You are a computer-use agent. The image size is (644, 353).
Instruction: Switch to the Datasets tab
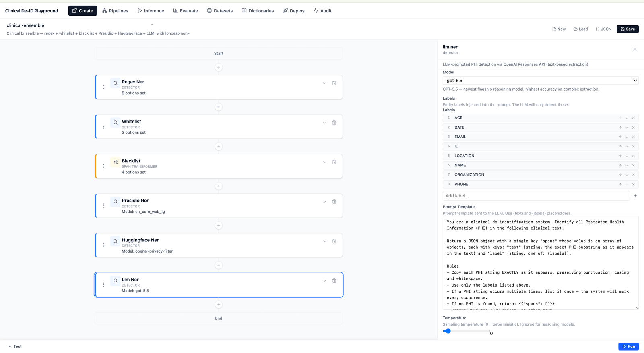tap(220, 11)
